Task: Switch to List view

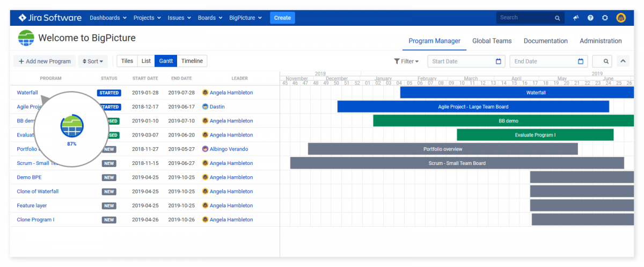Action: pyautogui.click(x=146, y=61)
